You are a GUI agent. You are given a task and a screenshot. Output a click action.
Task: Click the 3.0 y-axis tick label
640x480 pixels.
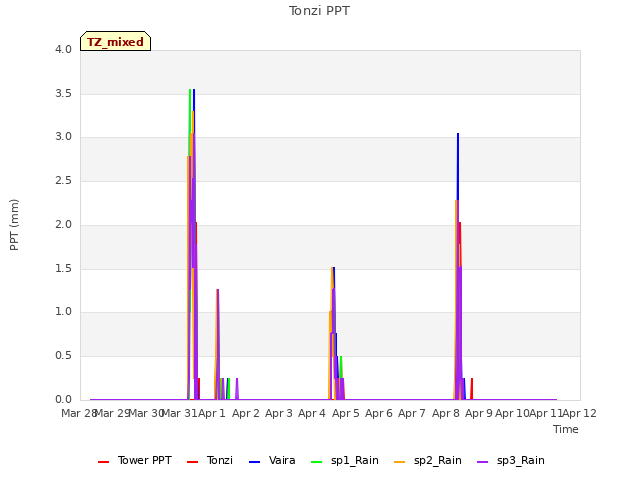63,137
